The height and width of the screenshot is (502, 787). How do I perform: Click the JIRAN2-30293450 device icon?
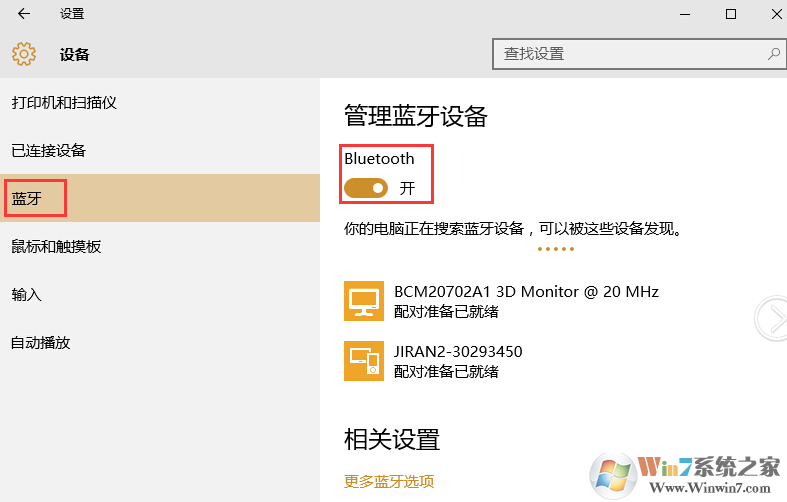364,361
